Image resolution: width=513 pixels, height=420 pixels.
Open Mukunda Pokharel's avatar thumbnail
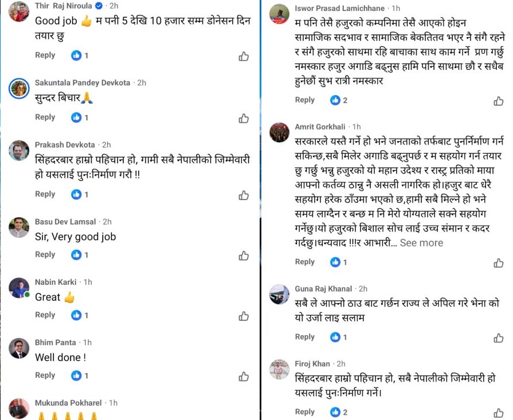pyautogui.click(x=19, y=408)
